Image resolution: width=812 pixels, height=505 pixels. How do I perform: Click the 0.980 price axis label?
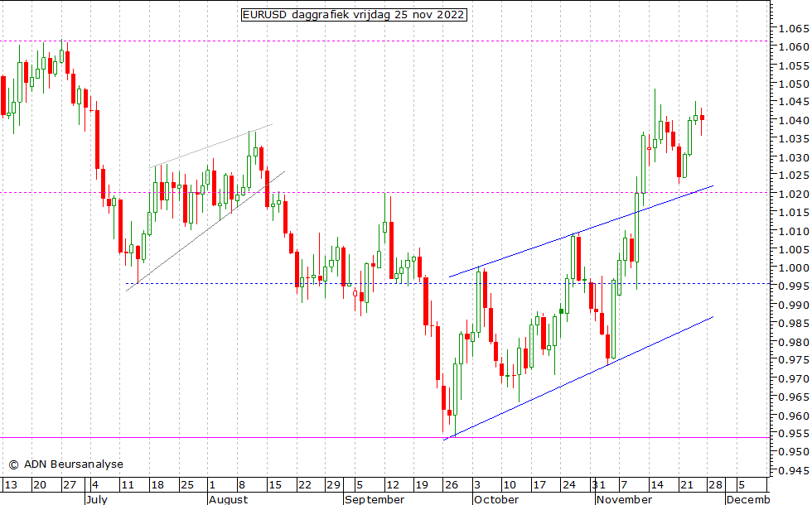794,342
